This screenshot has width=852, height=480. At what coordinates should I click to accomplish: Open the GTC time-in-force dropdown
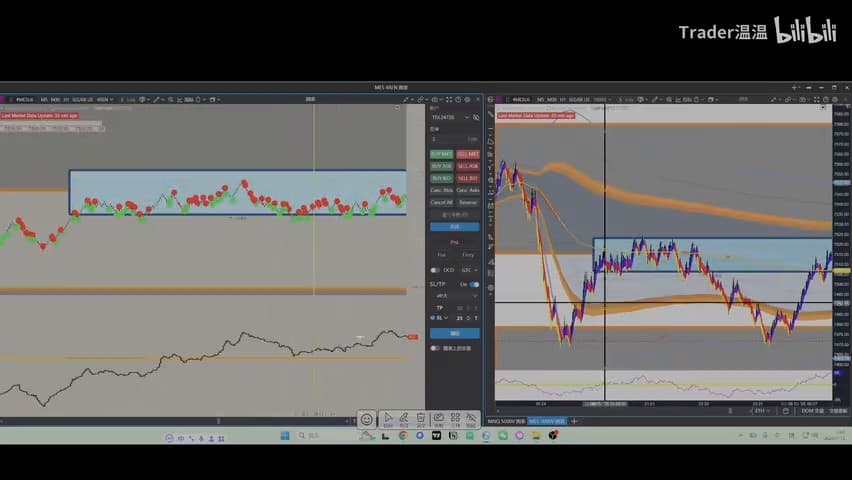(x=469, y=270)
